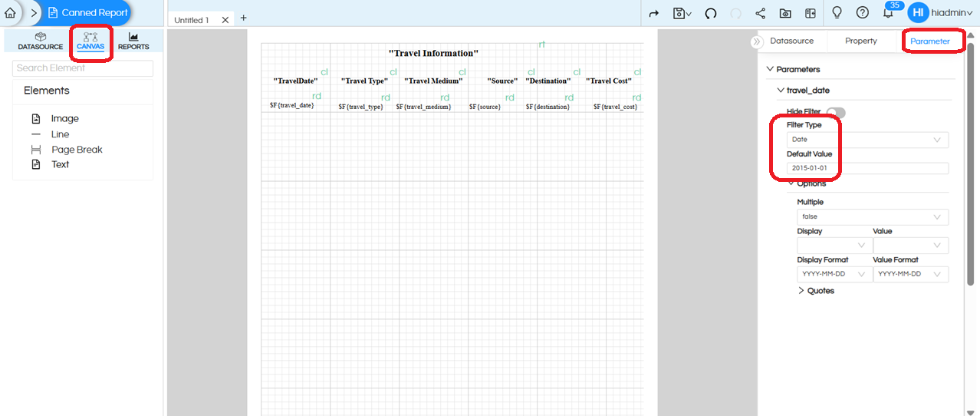Open notifications bell icon
The height and width of the screenshot is (416, 980).
pos(888,14)
